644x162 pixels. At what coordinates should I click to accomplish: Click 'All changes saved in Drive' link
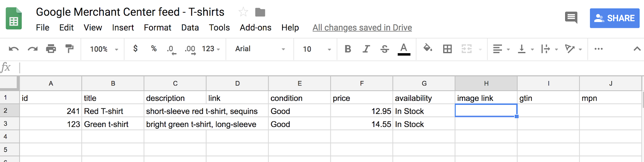tap(362, 27)
